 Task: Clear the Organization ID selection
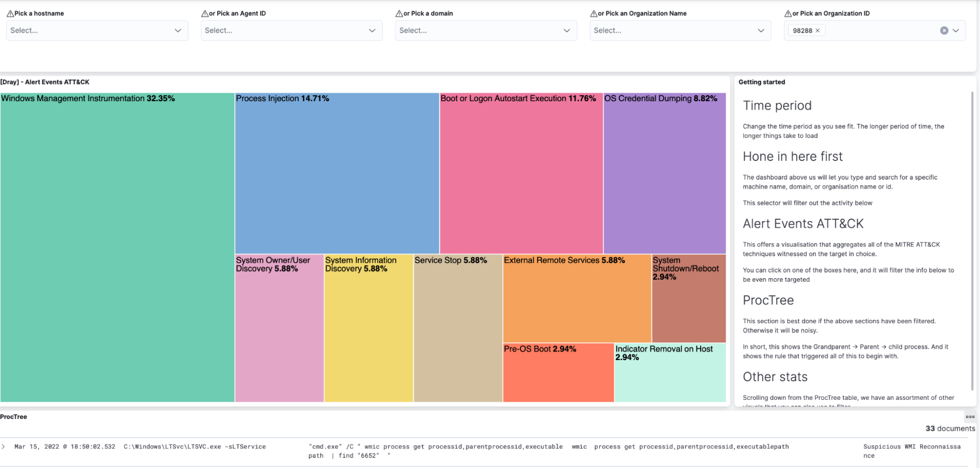(x=944, y=30)
